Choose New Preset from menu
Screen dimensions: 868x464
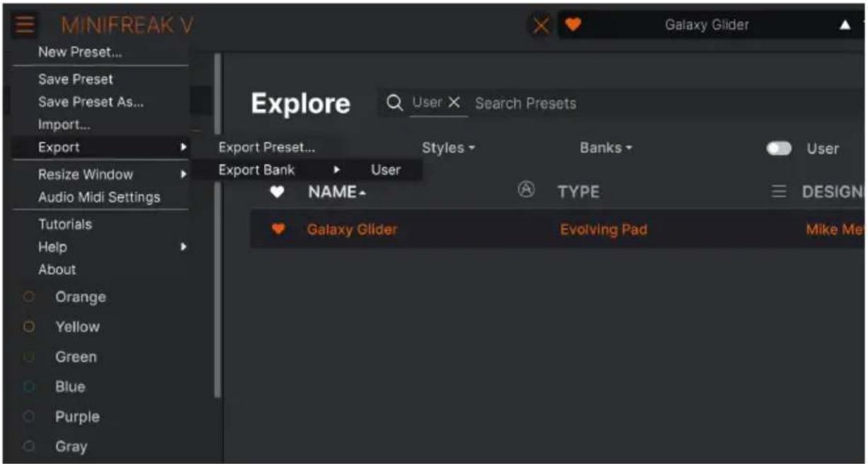80,52
